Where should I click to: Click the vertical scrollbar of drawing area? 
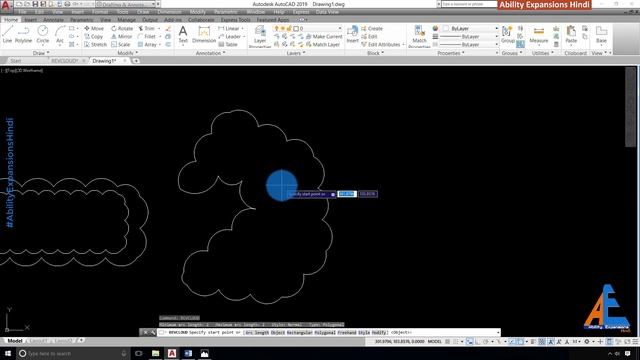pos(631,107)
